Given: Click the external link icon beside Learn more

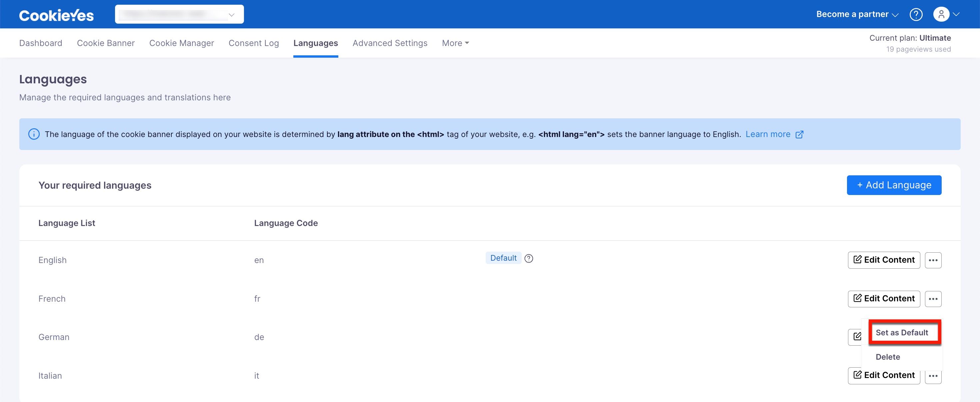Looking at the screenshot, I should (799, 134).
